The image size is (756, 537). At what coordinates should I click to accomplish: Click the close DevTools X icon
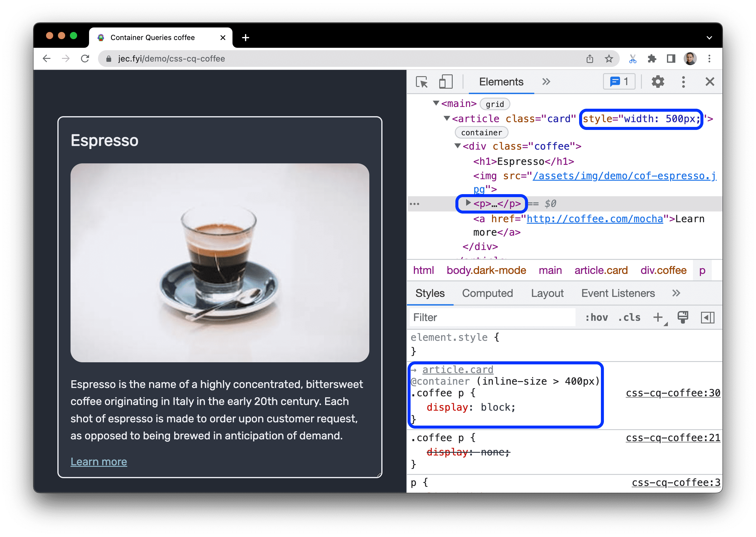(x=710, y=81)
